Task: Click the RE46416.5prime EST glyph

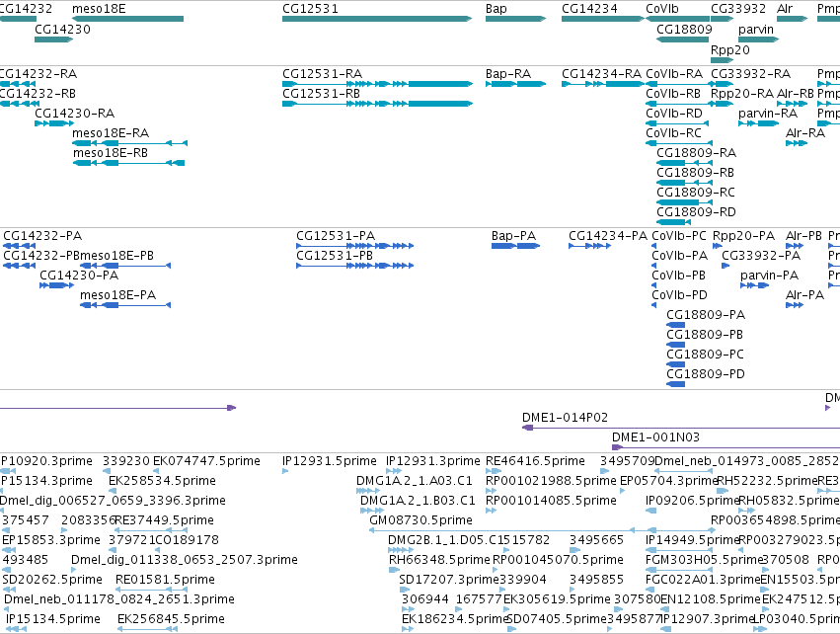Action: (493, 471)
